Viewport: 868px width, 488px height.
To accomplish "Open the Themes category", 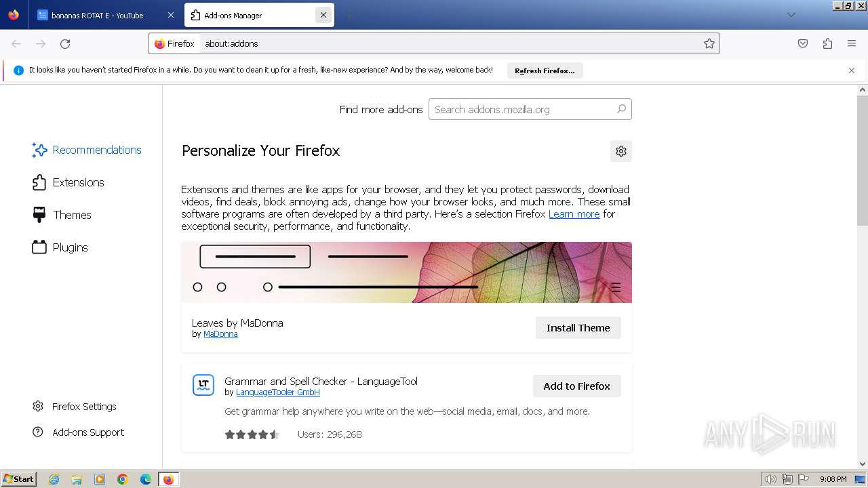I will click(x=62, y=215).
